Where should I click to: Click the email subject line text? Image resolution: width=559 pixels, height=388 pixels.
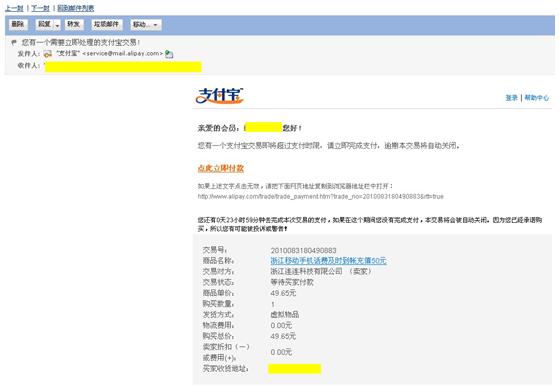[x=81, y=42]
